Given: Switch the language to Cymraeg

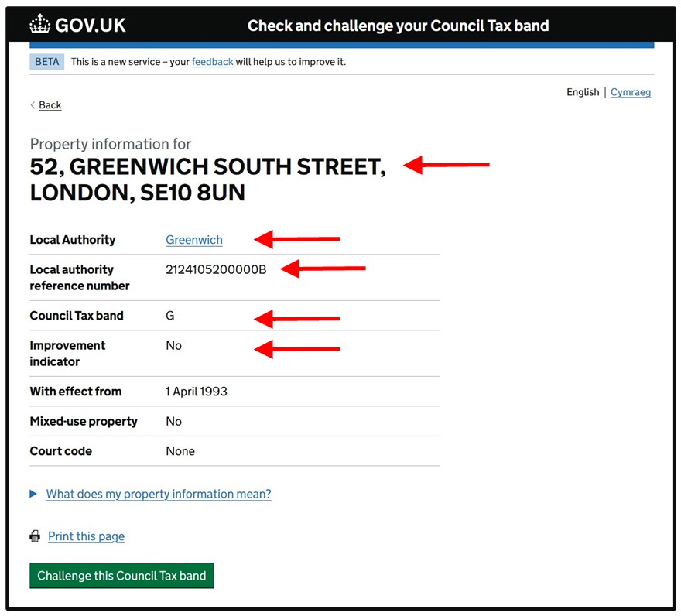Looking at the screenshot, I should tap(630, 92).
